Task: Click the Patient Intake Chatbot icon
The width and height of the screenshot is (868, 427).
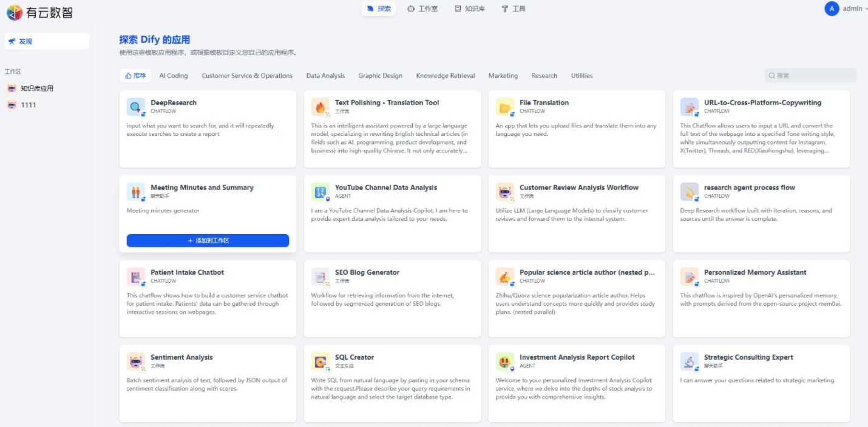Action: click(136, 277)
